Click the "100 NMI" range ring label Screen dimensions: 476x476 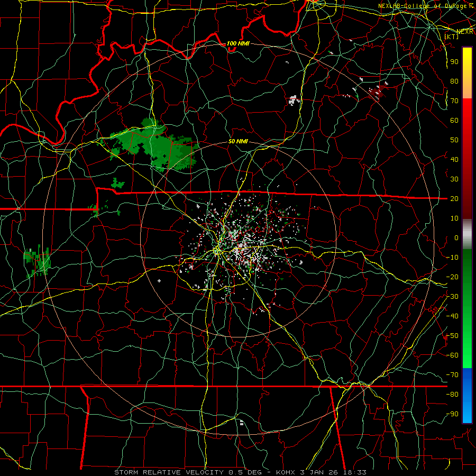click(237, 43)
